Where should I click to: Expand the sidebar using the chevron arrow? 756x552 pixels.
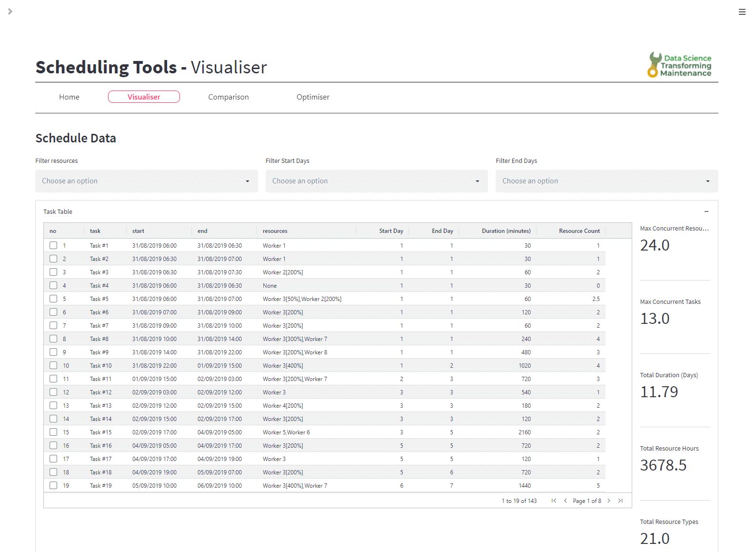[x=10, y=11]
